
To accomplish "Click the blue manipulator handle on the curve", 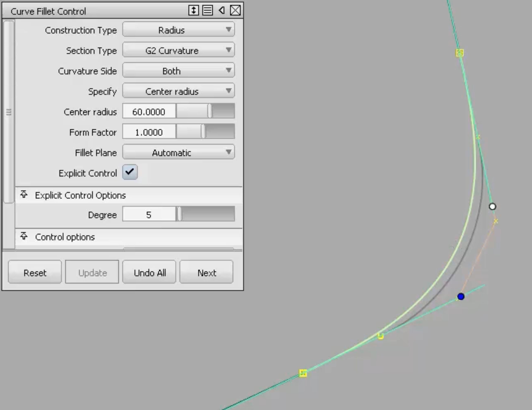I will tap(461, 297).
